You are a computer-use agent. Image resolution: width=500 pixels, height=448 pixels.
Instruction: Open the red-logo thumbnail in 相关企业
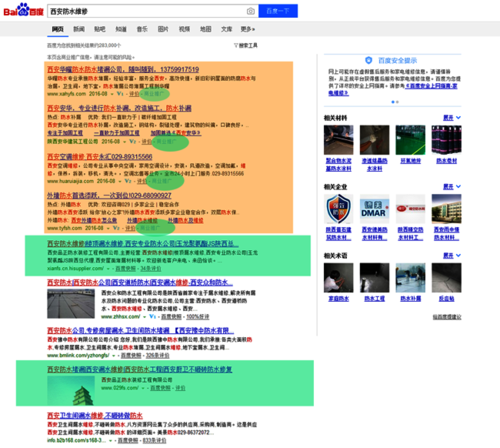click(x=410, y=209)
